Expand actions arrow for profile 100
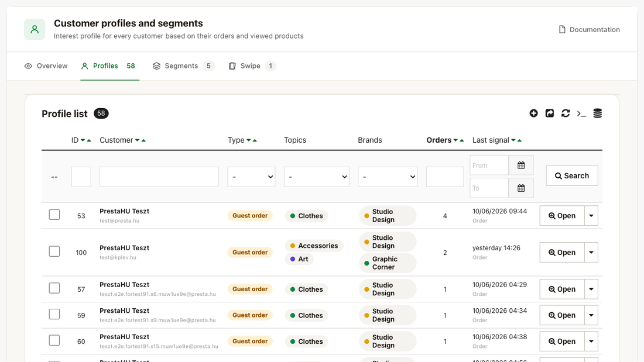Image resolution: width=644 pixels, height=362 pixels. pyautogui.click(x=591, y=253)
